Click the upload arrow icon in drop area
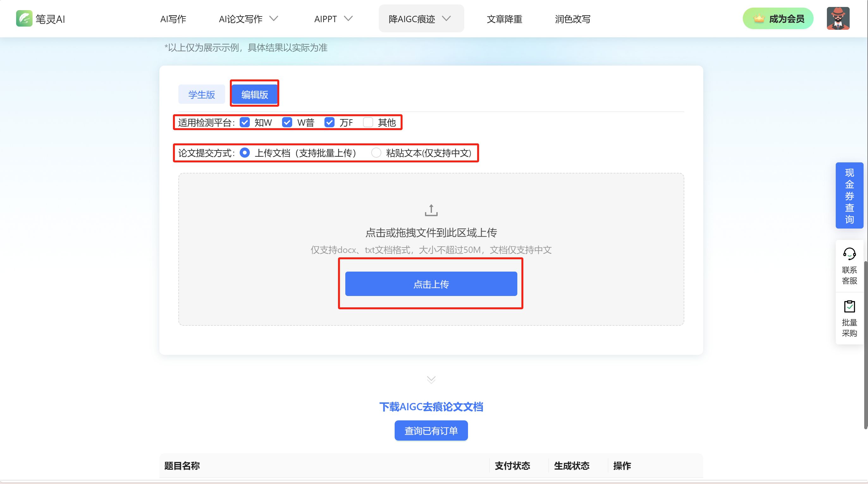This screenshot has width=868, height=484. [431, 210]
